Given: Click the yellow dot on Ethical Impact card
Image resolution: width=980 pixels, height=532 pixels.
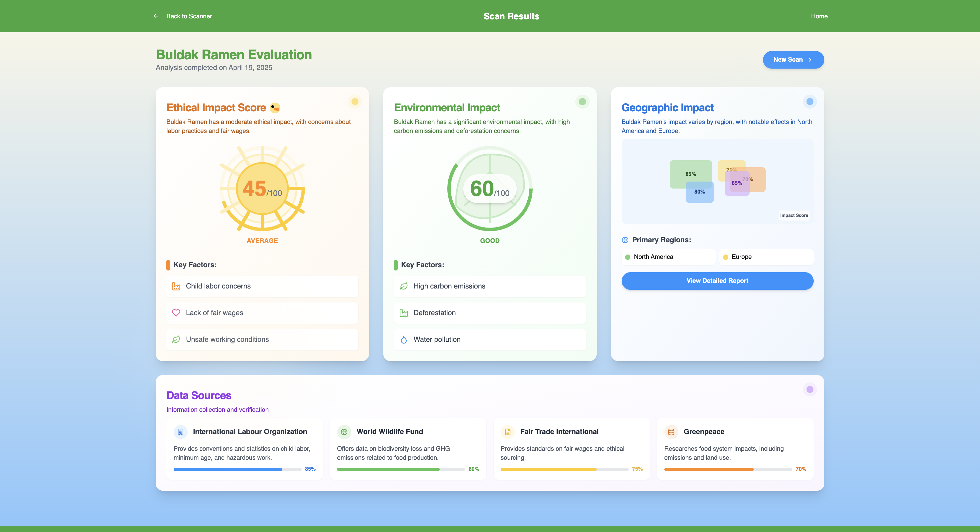Looking at the screenshot, I should (355, 102).
